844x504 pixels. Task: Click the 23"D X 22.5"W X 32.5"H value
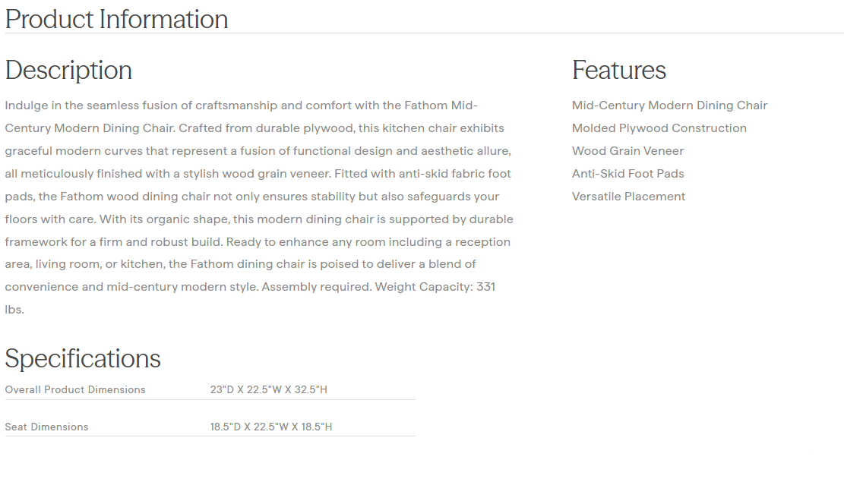268,389
